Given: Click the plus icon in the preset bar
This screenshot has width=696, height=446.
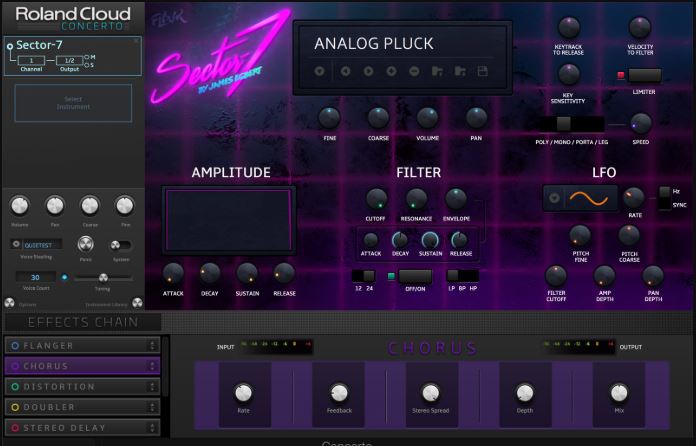Looking at the screenshot, I should [392, 71].
